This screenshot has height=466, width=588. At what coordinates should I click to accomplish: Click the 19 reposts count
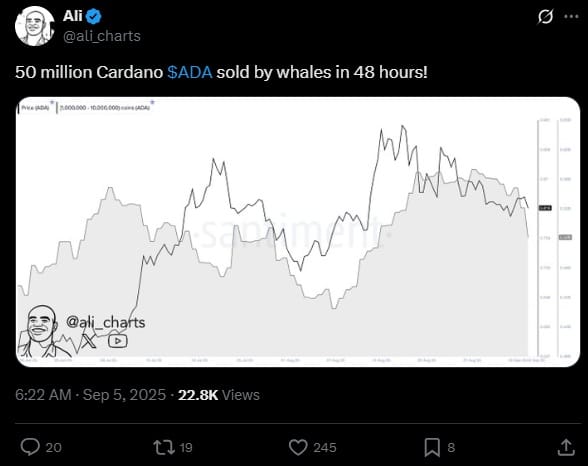(x=186, y=448)
